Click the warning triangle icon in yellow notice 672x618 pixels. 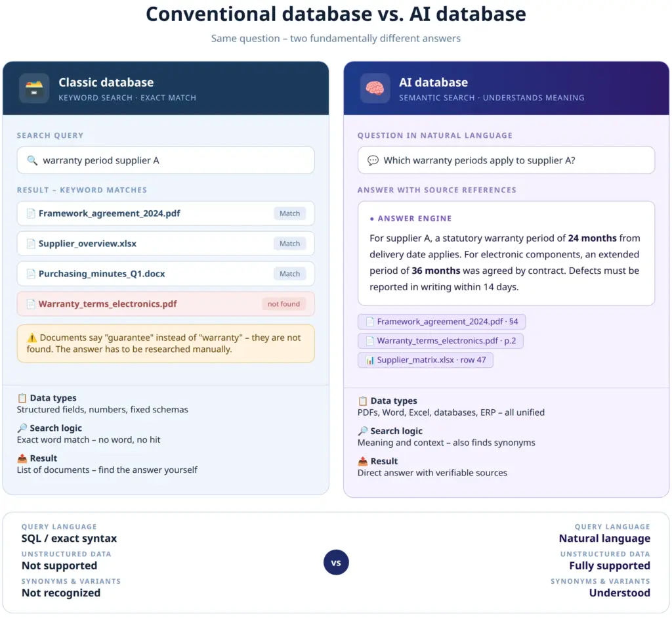point(32,338)
